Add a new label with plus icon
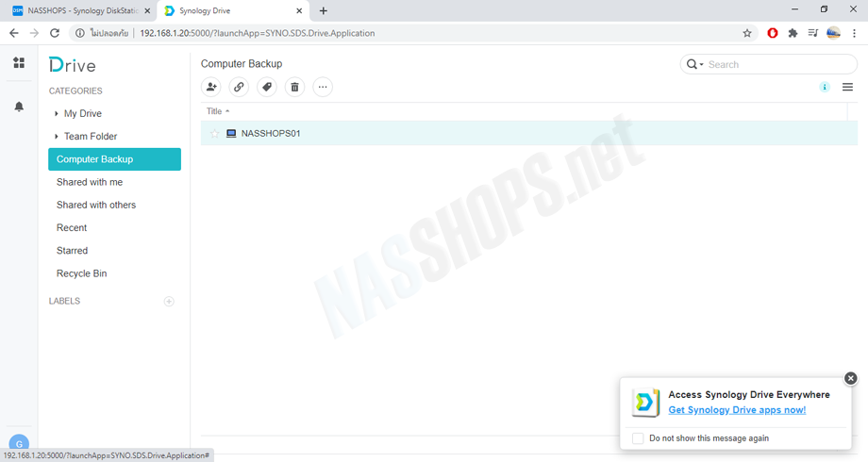This screenshot has width=868, height=462. click(x=169, y=301)
